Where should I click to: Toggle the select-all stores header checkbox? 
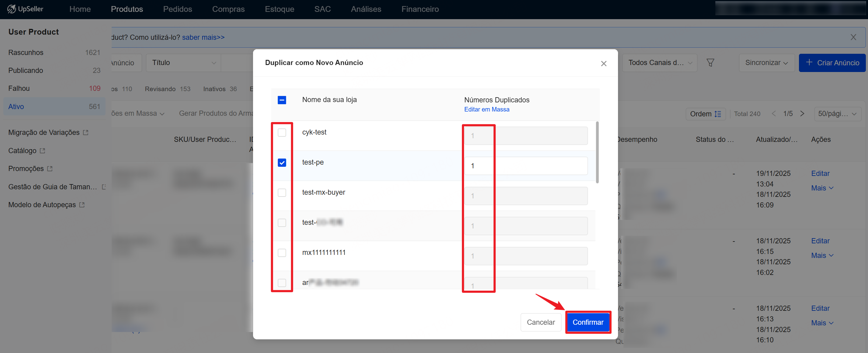282,100
